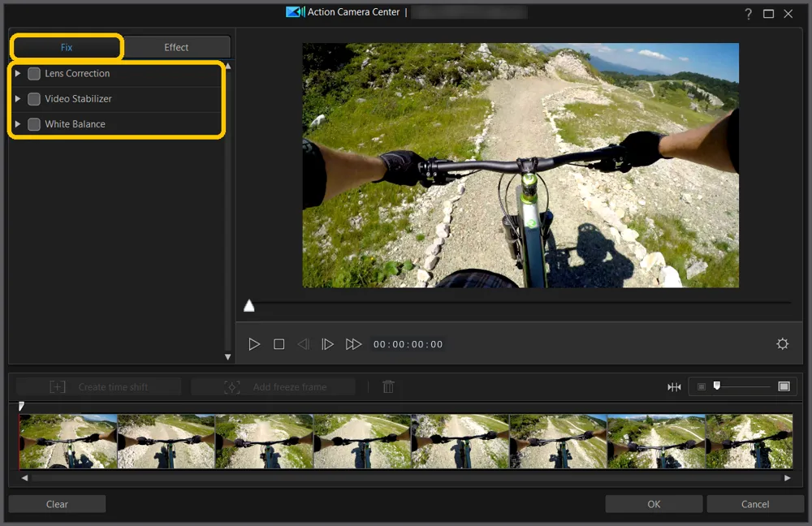Click the timeline playhead marker
The image size is (812, 526).
tap(21, 407)
